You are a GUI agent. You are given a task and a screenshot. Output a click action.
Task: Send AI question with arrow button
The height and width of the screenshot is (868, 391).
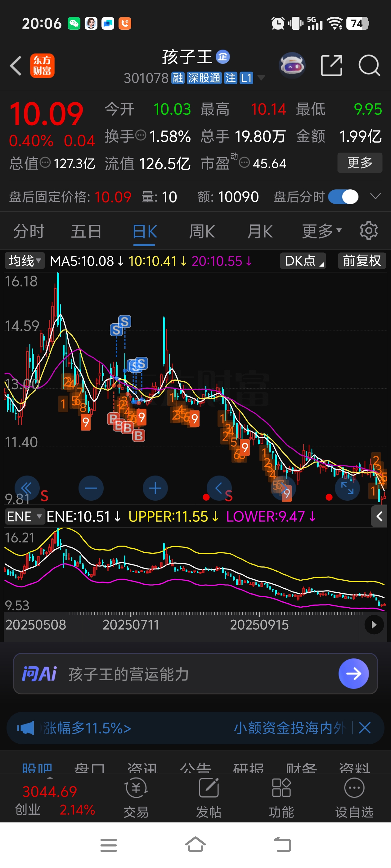353,674
